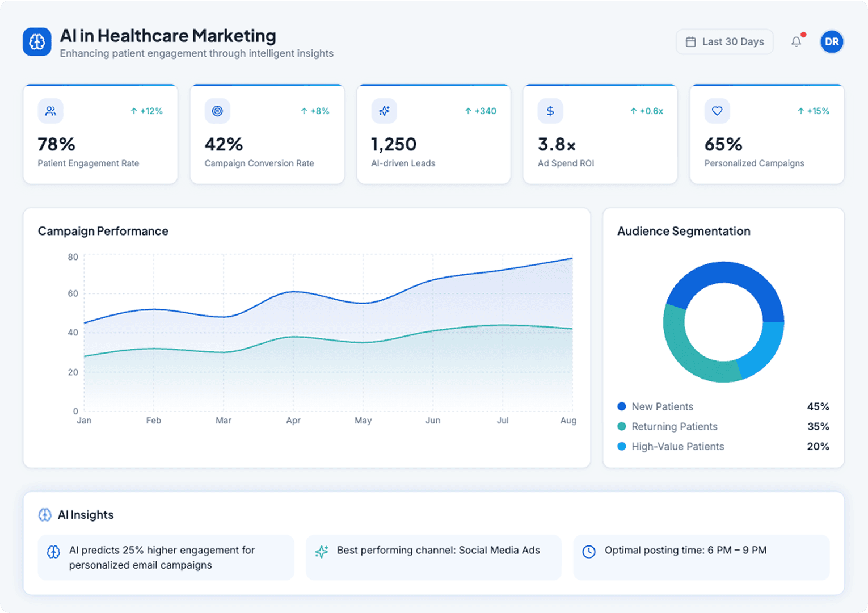Click the AI brain logo icon
The image size is (868, 613).
(36, 41)
